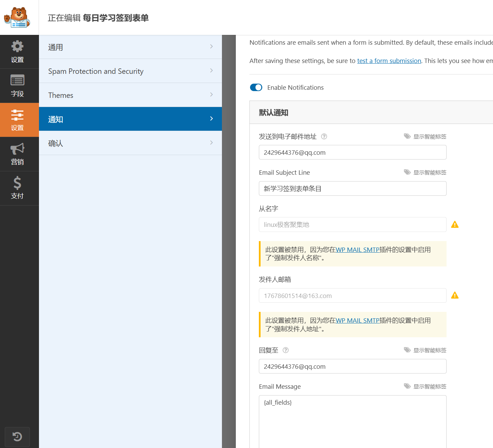The width and height of the screenshot is (493, 448).
Task: Click the WPForms bear mascot logo
Action: (17, 18)
